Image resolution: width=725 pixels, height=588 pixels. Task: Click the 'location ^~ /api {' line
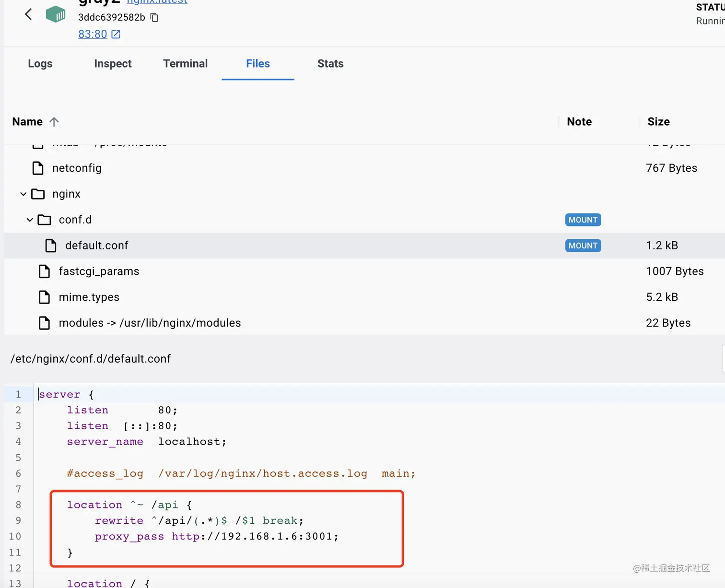pos(129,505)
